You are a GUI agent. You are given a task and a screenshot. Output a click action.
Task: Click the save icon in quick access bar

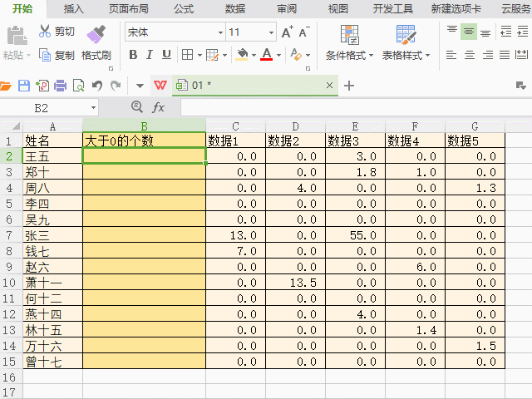tap(24, 86)
